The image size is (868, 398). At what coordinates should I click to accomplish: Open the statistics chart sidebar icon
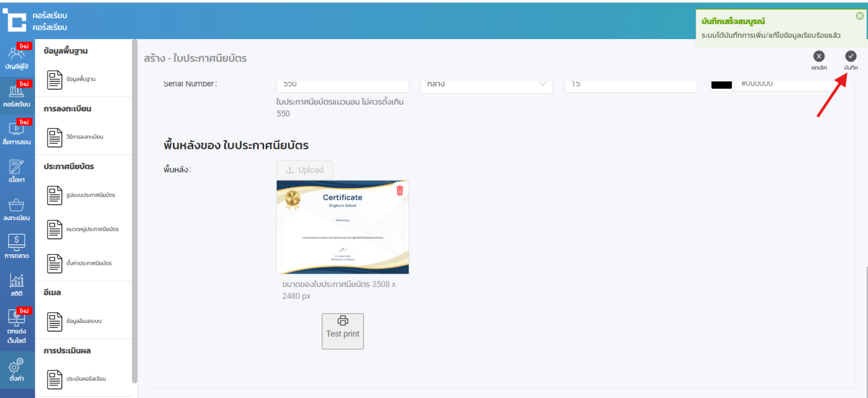(17, 284)
